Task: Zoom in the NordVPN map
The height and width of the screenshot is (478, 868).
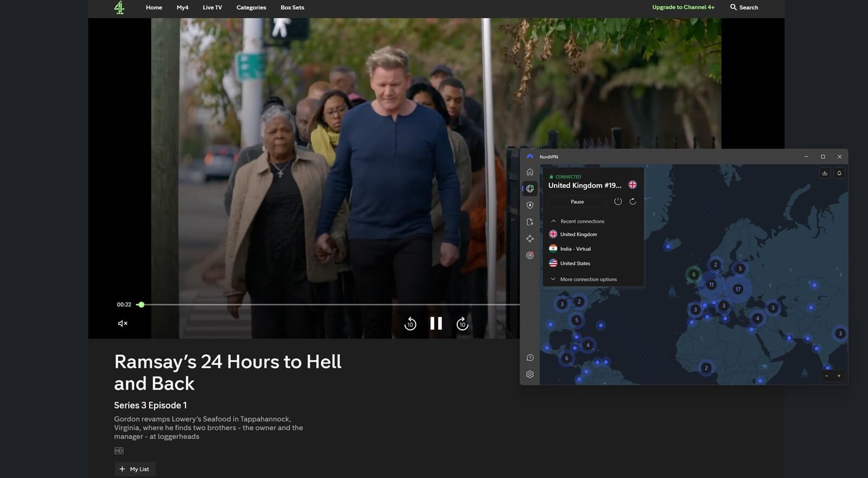Action: click(x=839, y=375)
